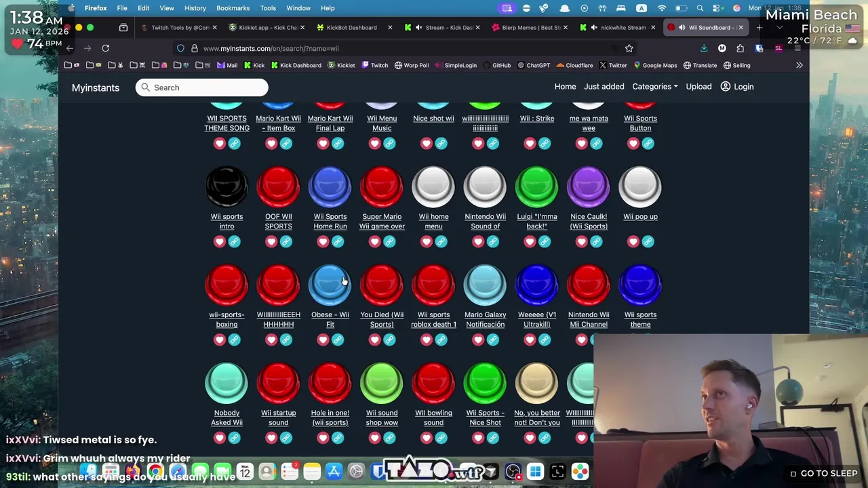Open the History menu
Screen dimensions: 868x488
(195, 8)
